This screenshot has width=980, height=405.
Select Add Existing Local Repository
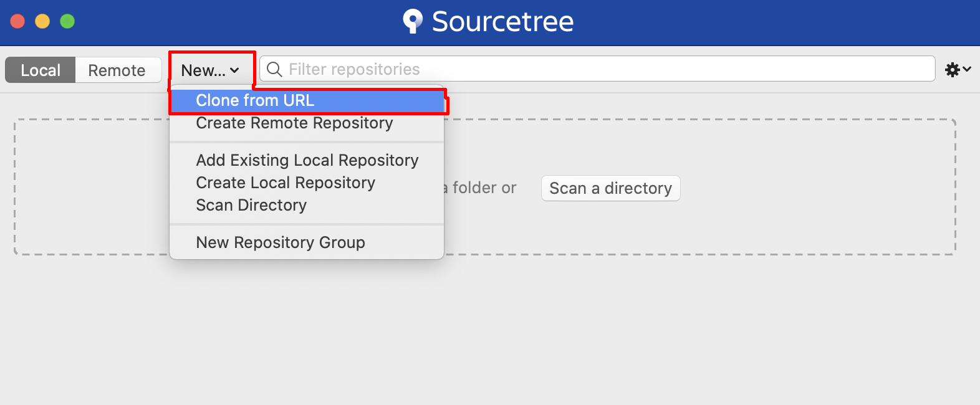pos(307,161)
